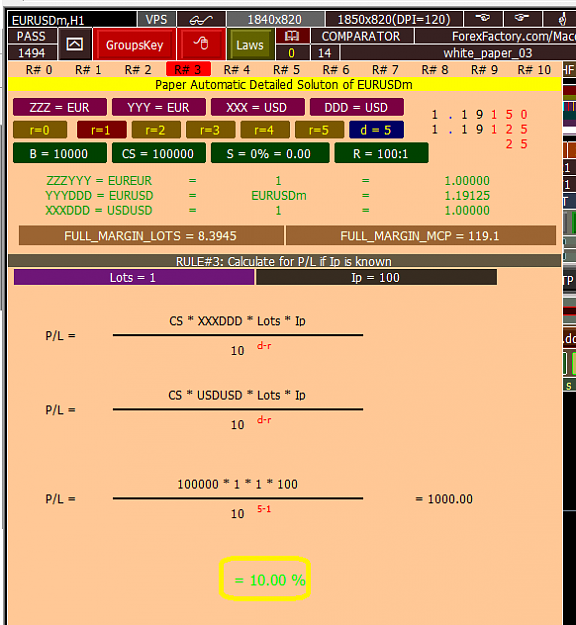Click the S = 0% = 0.00 field
Screen dimensions: 576x625
click(x=270, y=153)
